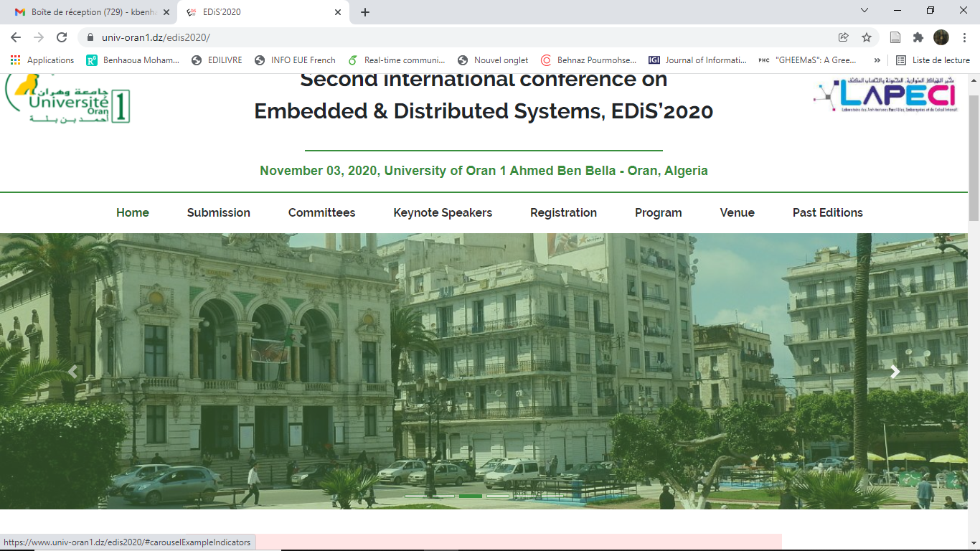980x551 pixels.
Task: Open the Chrome three-dot menu
Action: pyautogui.click(x=964, y=37)
